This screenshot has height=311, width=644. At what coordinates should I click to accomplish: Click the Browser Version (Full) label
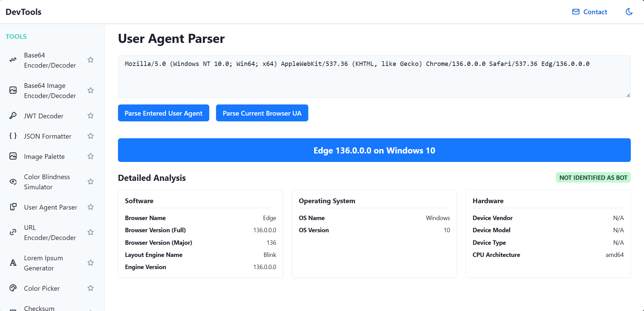coord(155,230)
